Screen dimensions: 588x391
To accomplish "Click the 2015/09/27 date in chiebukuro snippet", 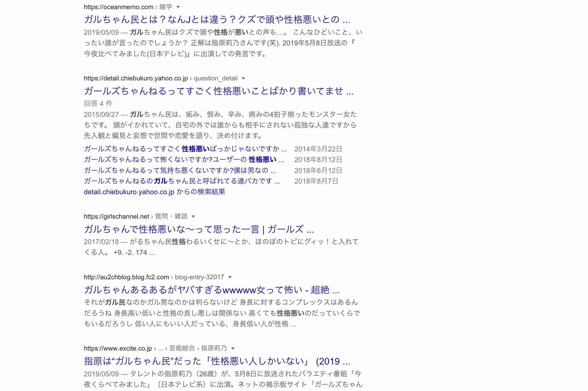I will (x=101, y=114).
